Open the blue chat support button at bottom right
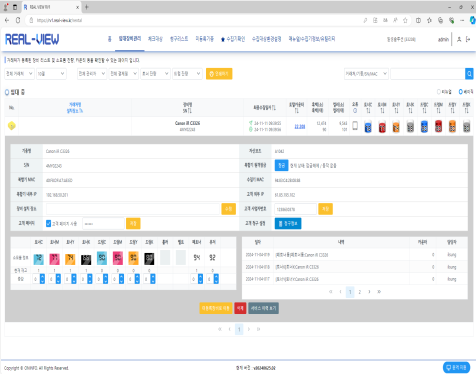Image resolution: width=476 pixels, height=375 pixels. coord(456,367)
